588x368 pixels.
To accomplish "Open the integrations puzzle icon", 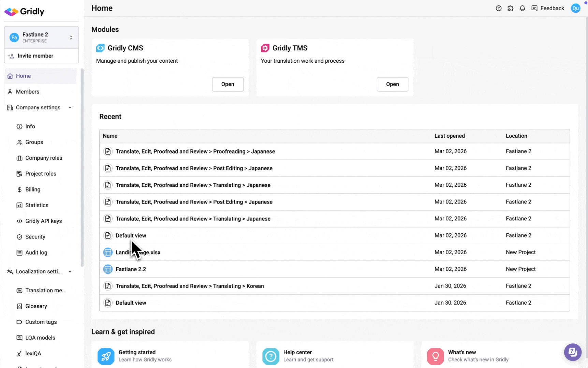I will [510, 8].
